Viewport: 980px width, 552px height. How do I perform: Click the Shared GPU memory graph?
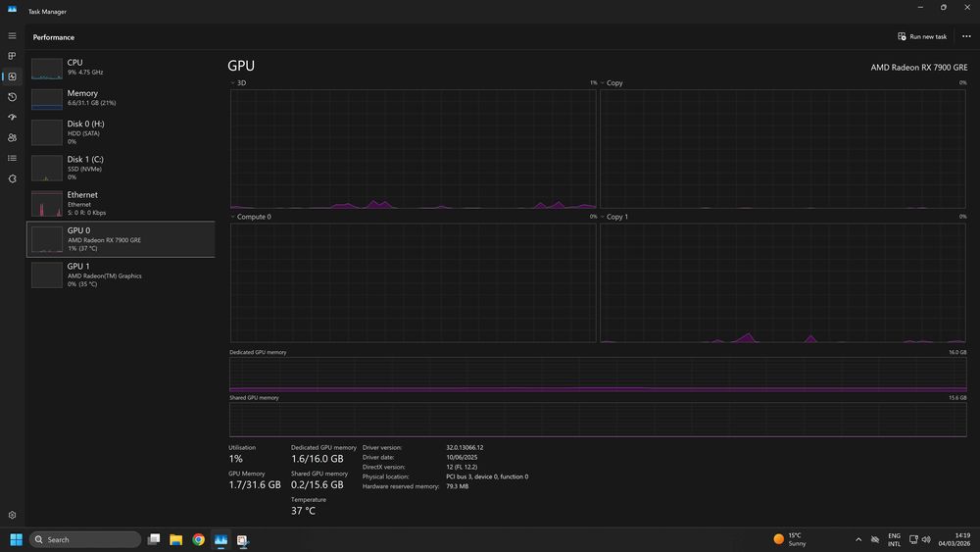[x=598, y=420]
